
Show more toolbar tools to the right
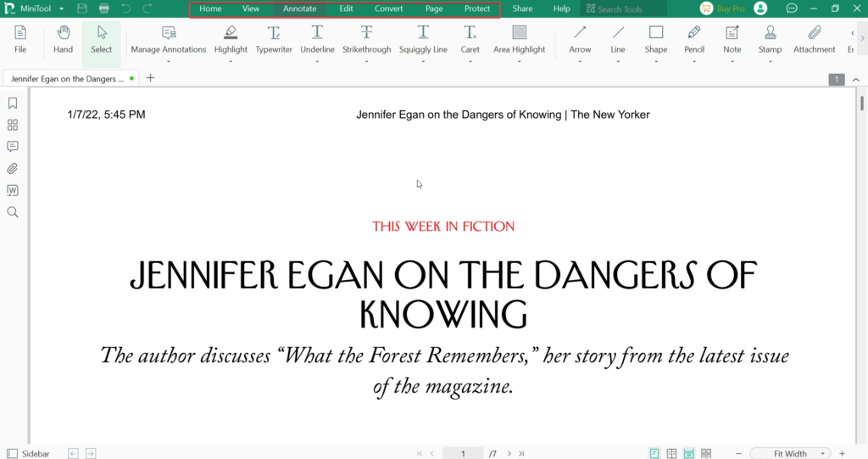point(862,38)
